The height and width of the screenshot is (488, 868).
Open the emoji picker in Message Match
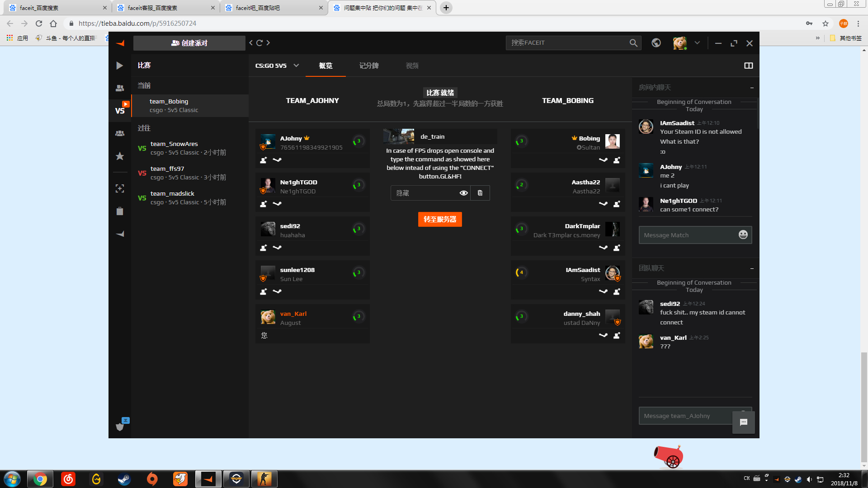pos(743,235)
